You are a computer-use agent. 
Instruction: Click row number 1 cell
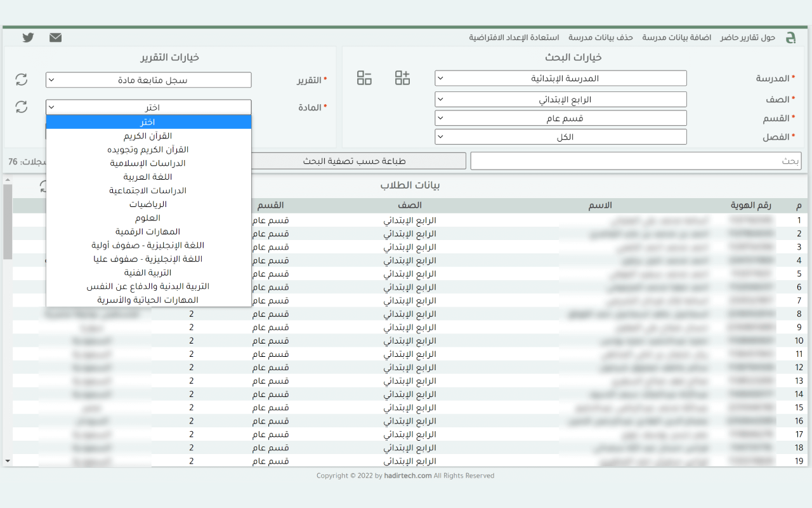tap(799, 220)
